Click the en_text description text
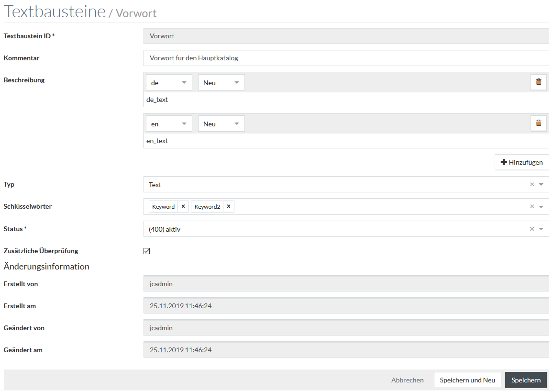This screenshot has height=392, width=554. point(157,141)
